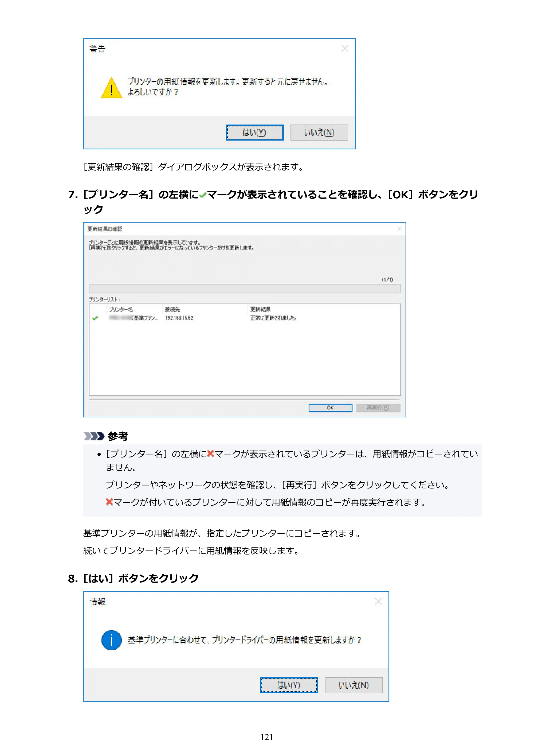The width and height of the screenshot is (534, 756).
Task: Close the 情報 dialog with X
Action: point(378,601)
